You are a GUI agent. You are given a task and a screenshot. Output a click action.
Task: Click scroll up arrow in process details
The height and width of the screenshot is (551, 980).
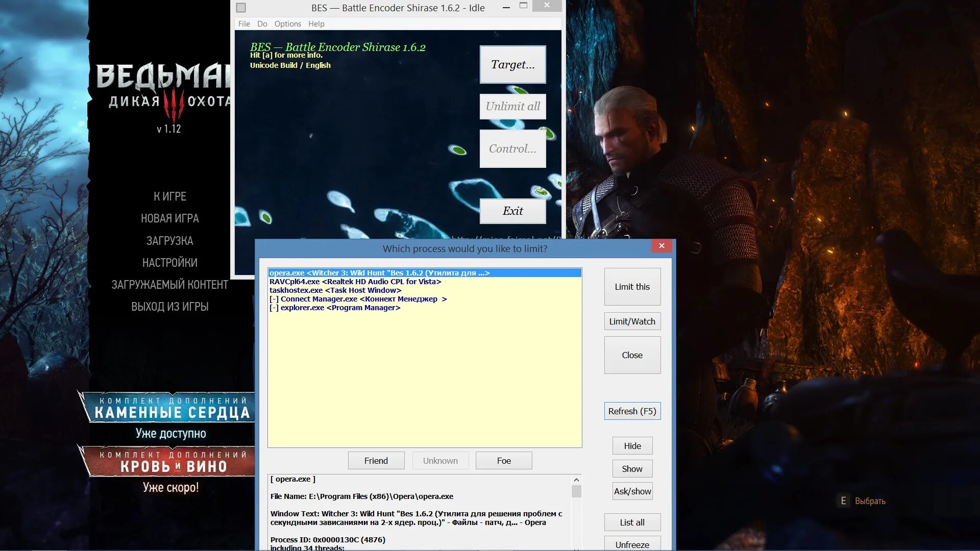pos(576,480)
